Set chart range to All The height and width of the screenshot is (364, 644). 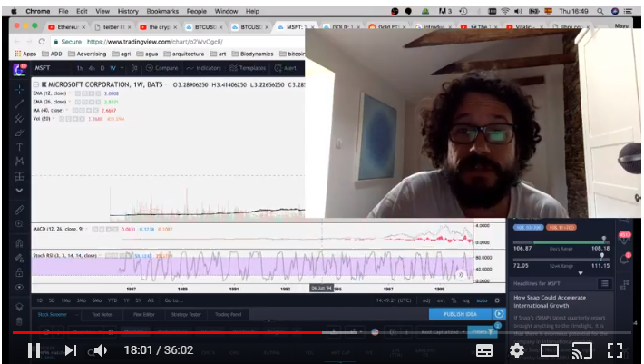coord(151,300)
